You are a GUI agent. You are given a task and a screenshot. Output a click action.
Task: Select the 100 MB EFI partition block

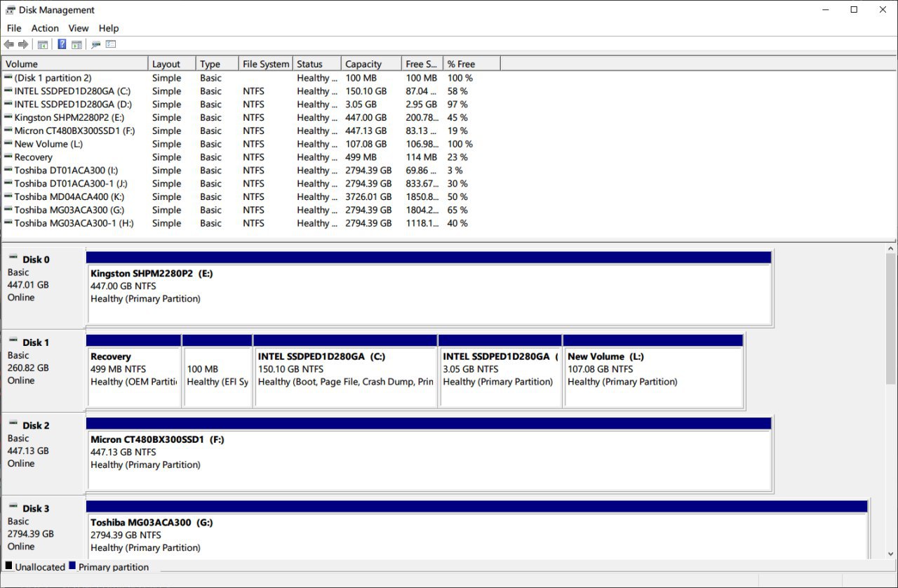pyautogui.click(x=217, y=370)
